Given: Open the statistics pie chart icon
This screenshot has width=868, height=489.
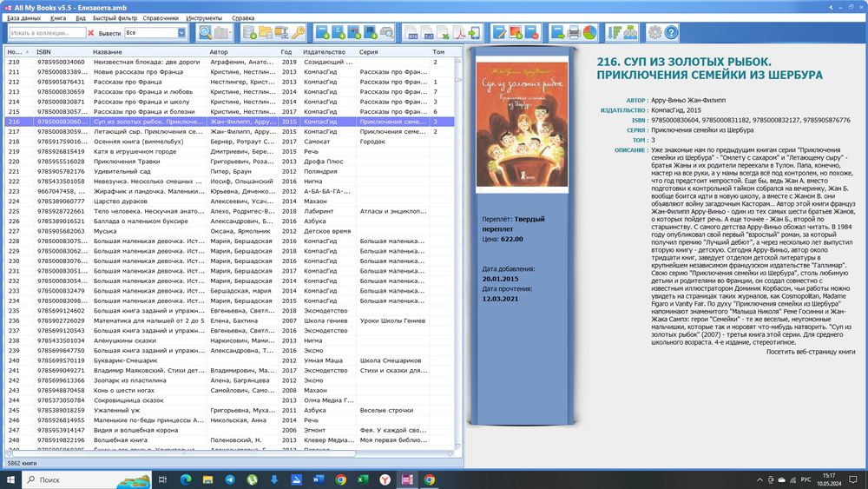Looking at the screenshot, I should [x=589, y=33].
